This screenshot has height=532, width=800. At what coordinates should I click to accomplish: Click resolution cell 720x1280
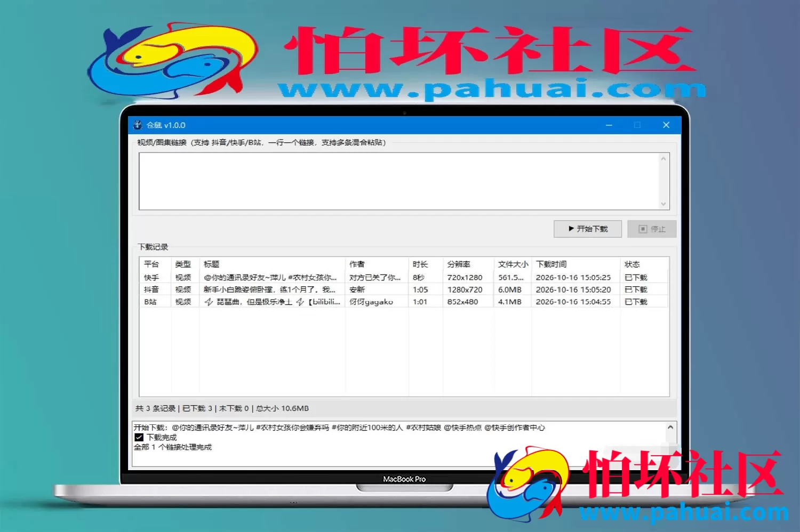465,277
